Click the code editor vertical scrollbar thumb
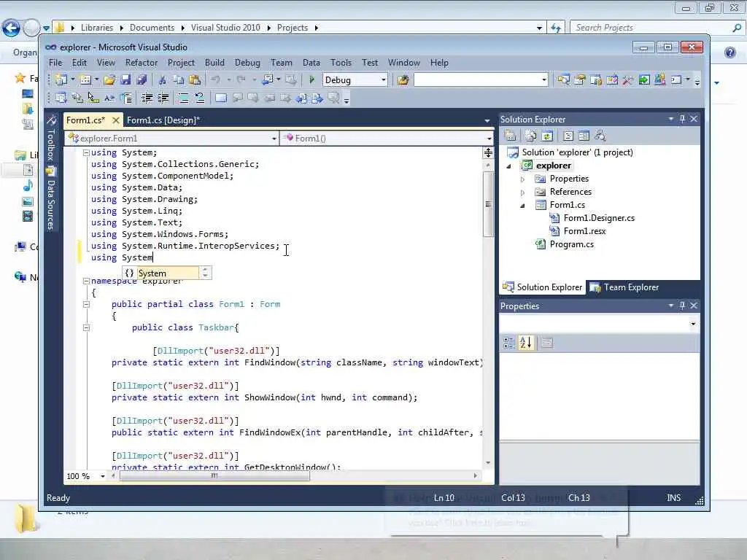This screenshot has height=560, width=747. pos(488,204)
